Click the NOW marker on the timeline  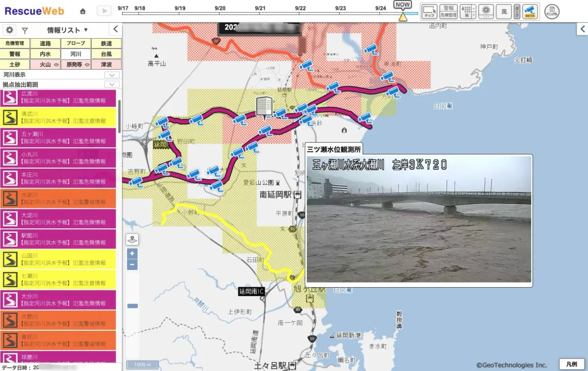click(402, 5)
